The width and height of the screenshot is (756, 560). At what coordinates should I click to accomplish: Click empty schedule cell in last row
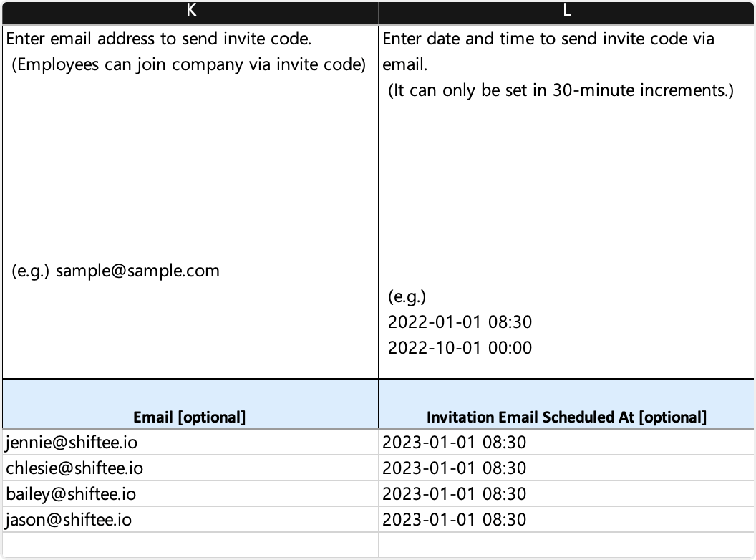(566, 545)
